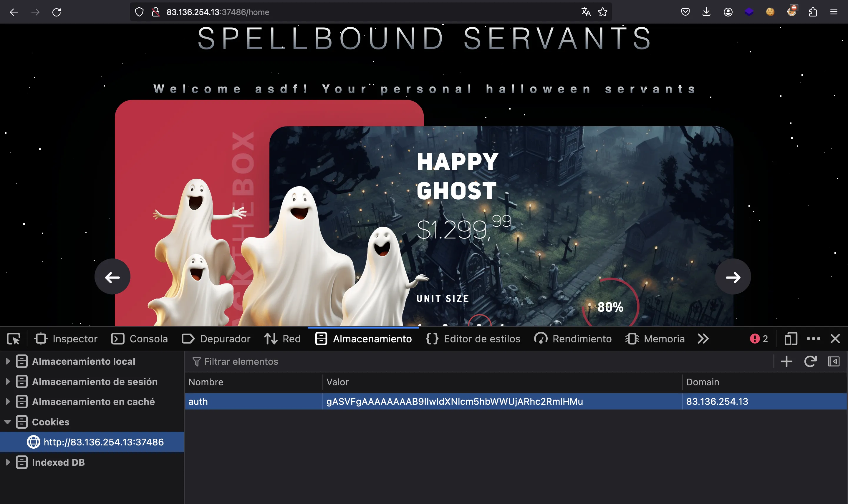Screen dimensions: 848x504
Task: Open the Firefox hamburger application menu
Action: [834, 12]
